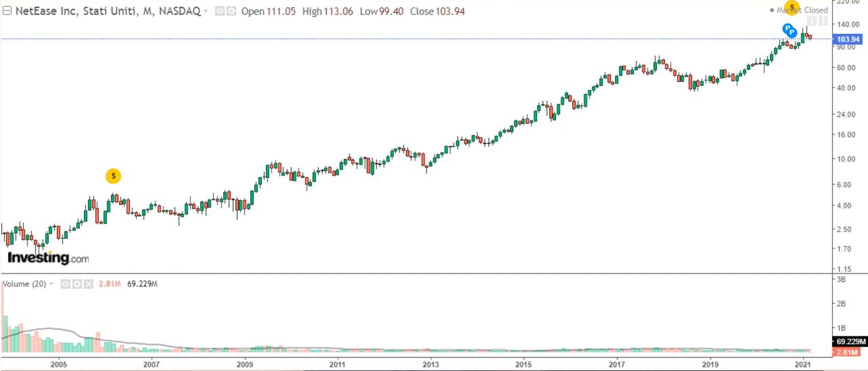Viewport: 868px width, 371px height.
Task: Remove the Volume indicator with X icon
Action: 88,284
